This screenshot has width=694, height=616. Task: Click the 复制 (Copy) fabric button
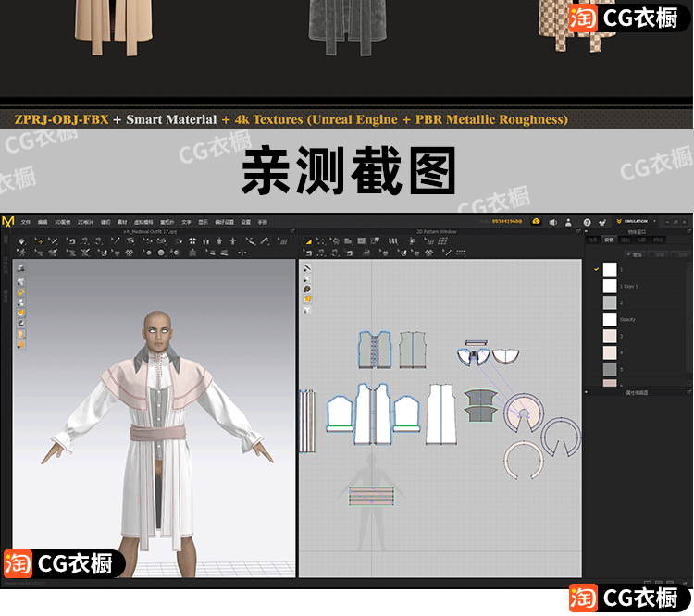coord(659,254)
